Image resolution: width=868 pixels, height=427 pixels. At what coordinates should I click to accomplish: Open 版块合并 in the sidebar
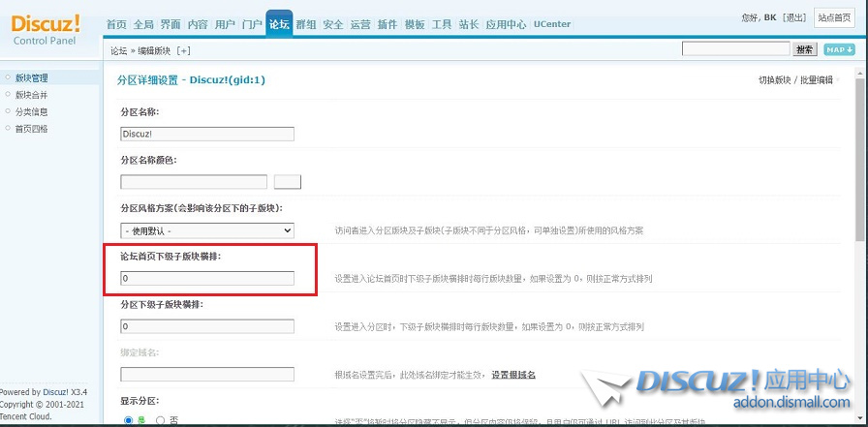[32, 95]
